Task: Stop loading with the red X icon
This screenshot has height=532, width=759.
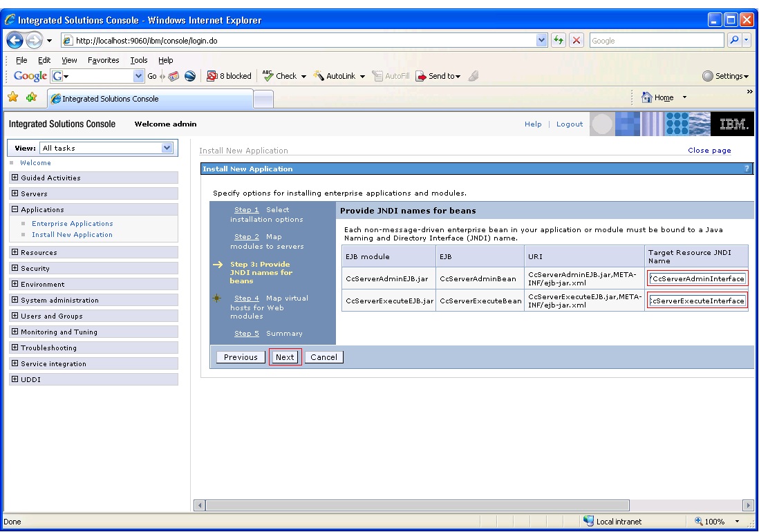Action: [576, 40]
